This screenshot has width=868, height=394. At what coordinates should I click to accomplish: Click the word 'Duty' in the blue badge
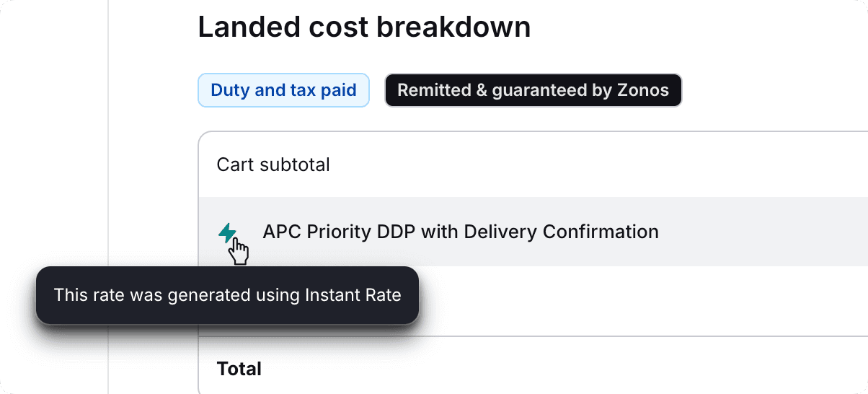coord(230,90)
